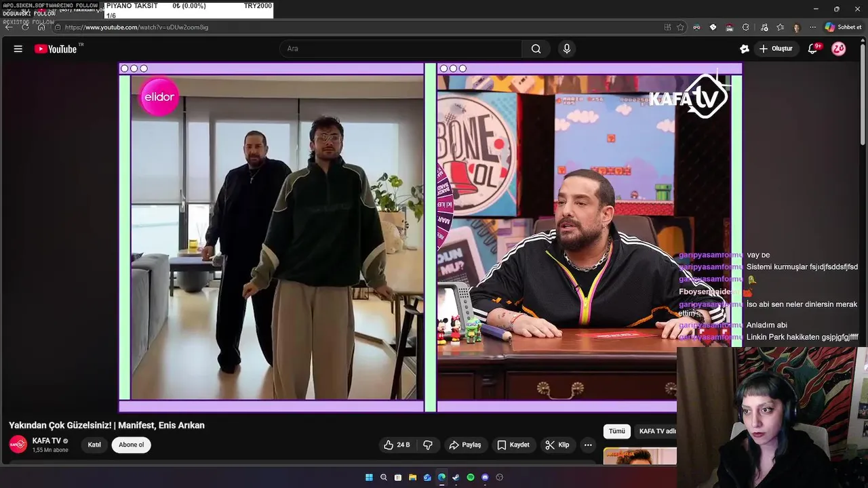Open the Edge browser taskbar icon
Image resolution: width=868 pixels, height=488 pixels.
tap(441, 477)
